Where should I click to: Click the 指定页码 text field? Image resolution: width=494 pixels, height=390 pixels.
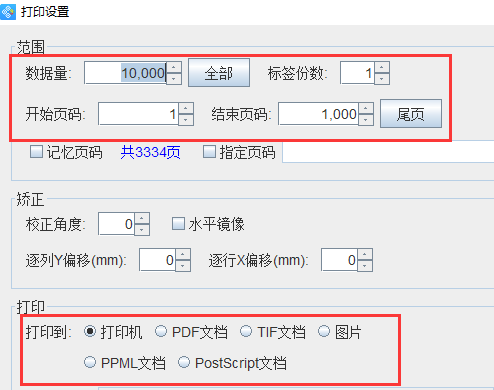click(388, 152)
